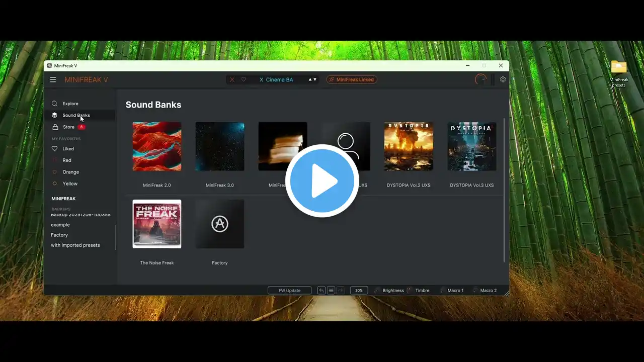
Task: Open the Orange favorites list
Action: [x=70, y=172]
